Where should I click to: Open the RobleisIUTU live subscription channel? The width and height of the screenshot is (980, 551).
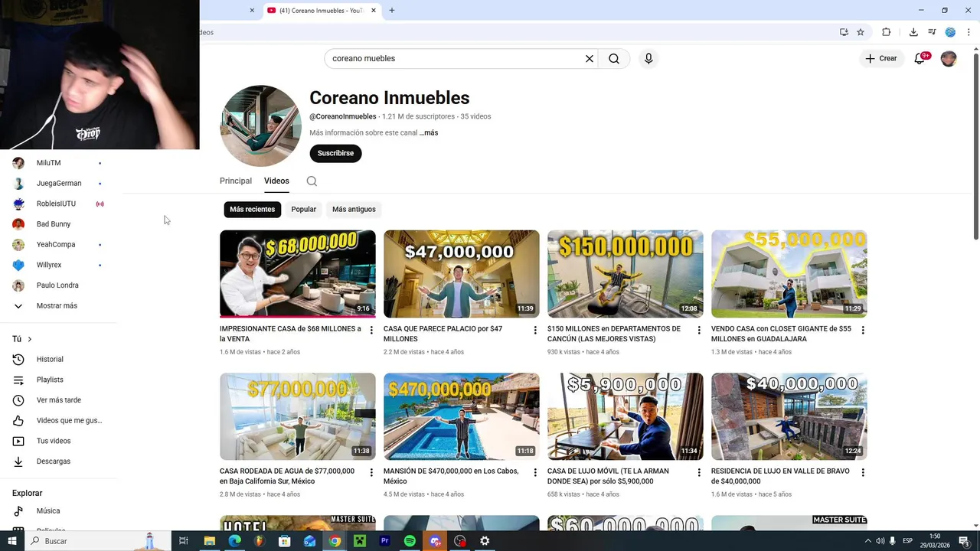(57, 204)
